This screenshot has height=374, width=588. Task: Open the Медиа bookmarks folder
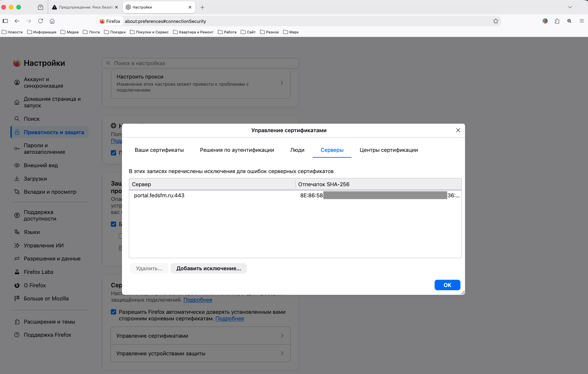[70, 32]
